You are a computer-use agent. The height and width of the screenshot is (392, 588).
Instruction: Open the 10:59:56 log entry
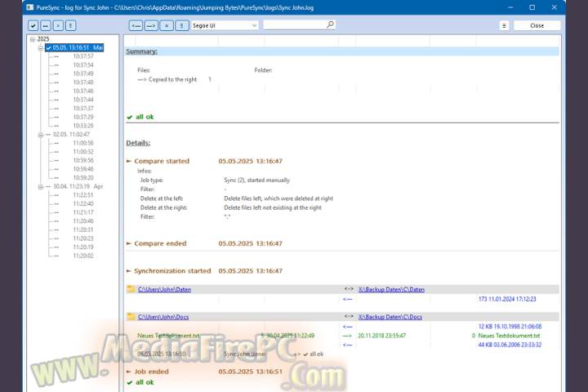[83, 160]
